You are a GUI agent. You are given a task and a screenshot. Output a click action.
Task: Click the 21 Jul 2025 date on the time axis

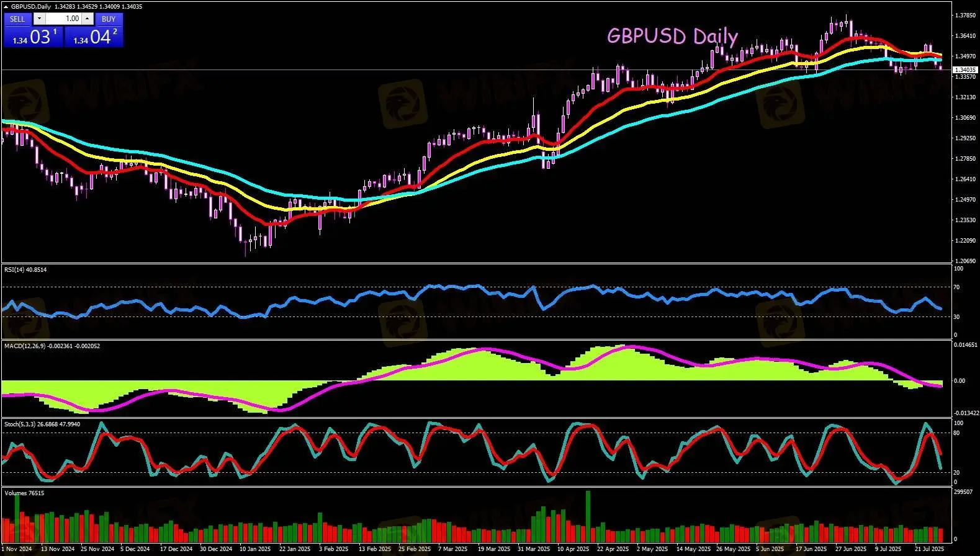click(x=930, y=549)
